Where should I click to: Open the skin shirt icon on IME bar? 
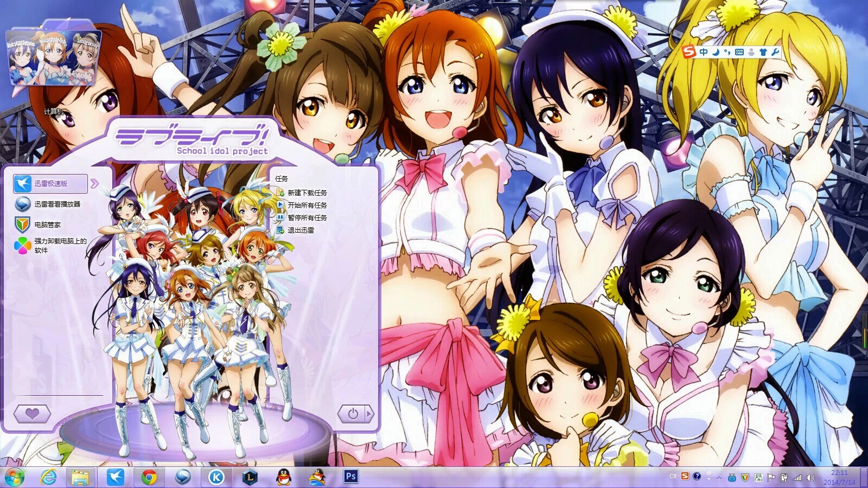[763, 52]
